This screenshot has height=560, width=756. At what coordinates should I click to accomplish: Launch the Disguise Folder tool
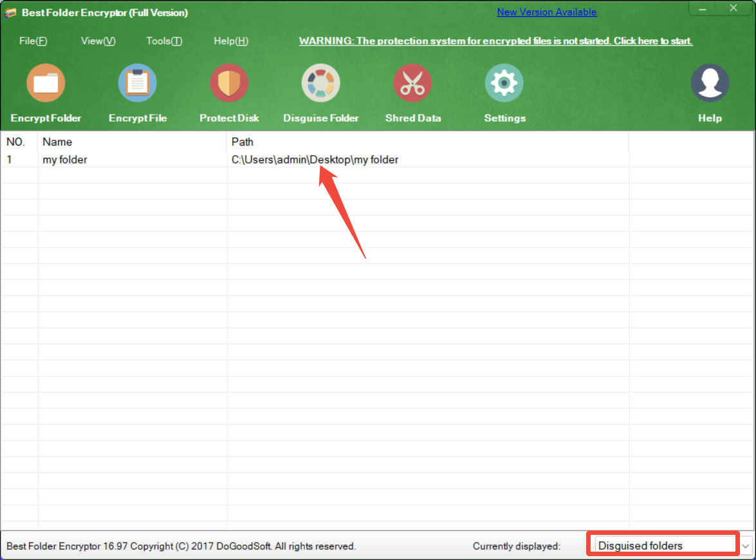320,83
